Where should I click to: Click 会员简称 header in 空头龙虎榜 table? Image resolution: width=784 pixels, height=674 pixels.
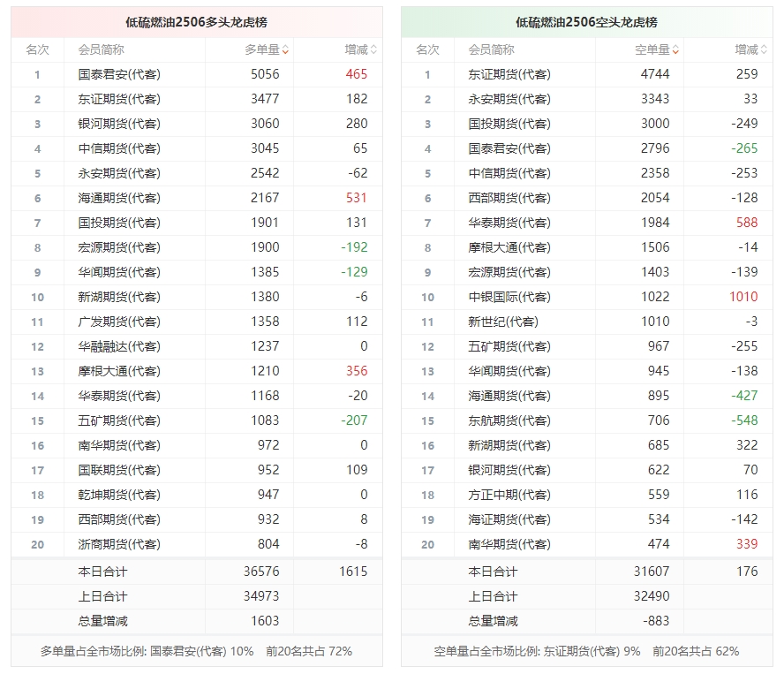pos(492,49)
